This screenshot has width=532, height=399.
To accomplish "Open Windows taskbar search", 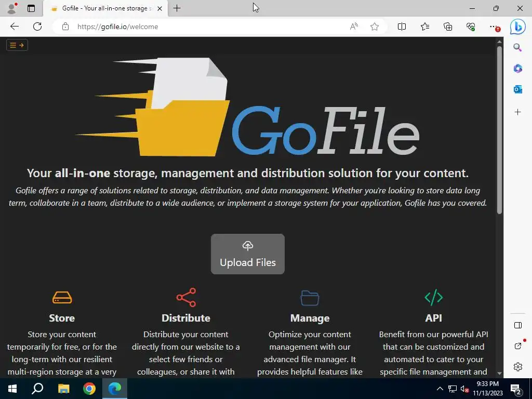I will (37, 389).
